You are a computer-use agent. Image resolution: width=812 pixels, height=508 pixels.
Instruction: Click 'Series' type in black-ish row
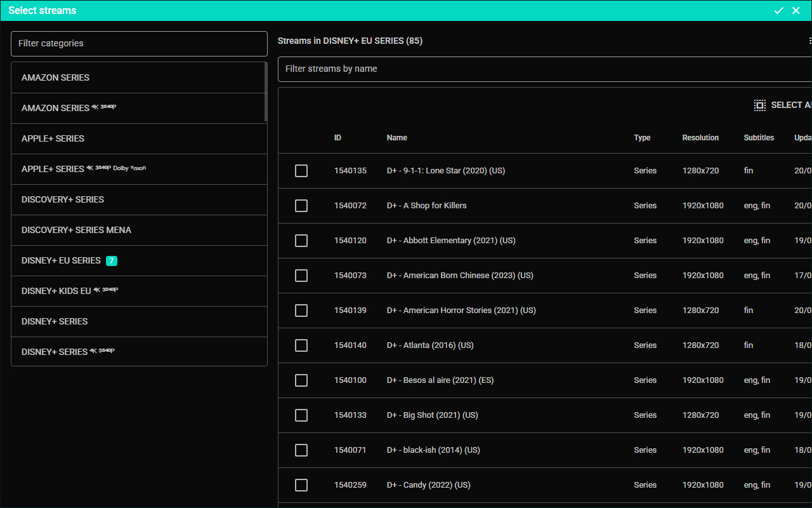[x=645, y=450]
